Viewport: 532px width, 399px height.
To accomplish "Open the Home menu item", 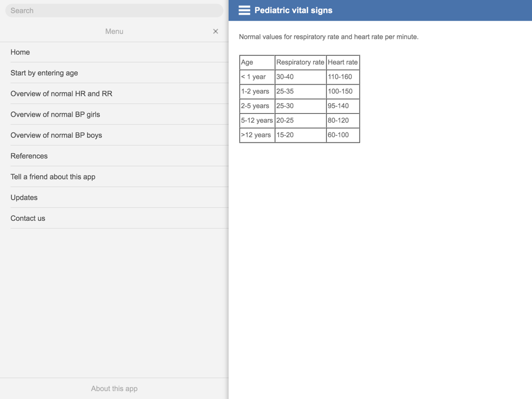I will click(119, 52).
